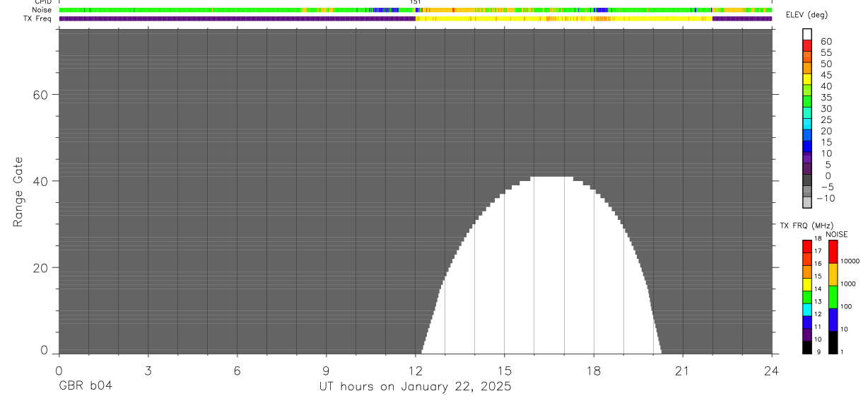
Task: Click the 'Range Gate' axis label
Action: click(19, 192)
